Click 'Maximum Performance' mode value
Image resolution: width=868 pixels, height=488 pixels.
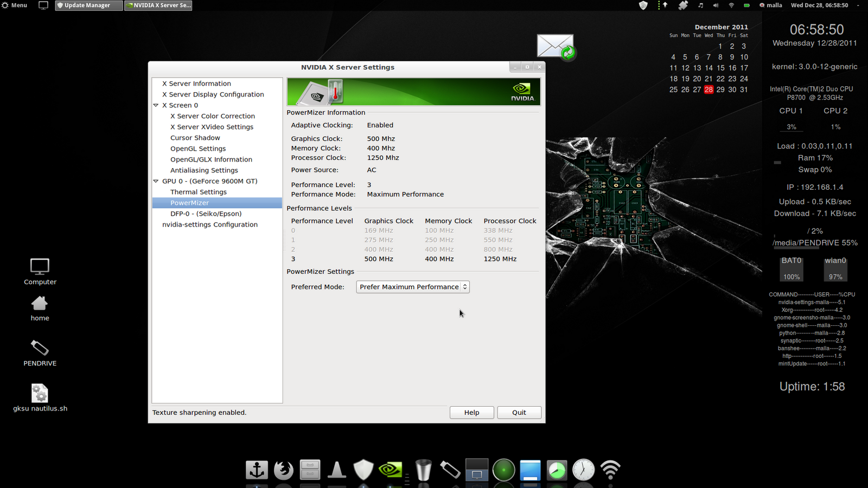(405, 194)
